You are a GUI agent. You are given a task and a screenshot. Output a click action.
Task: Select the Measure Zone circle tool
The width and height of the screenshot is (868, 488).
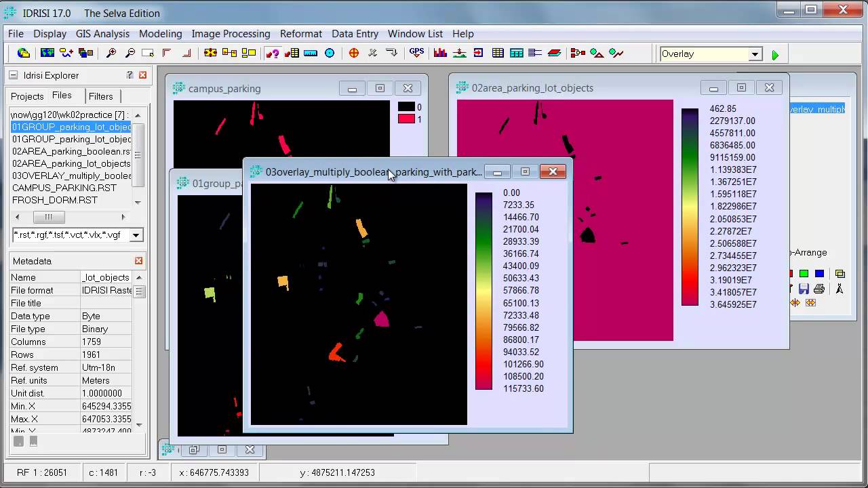[x=330, y=53]
